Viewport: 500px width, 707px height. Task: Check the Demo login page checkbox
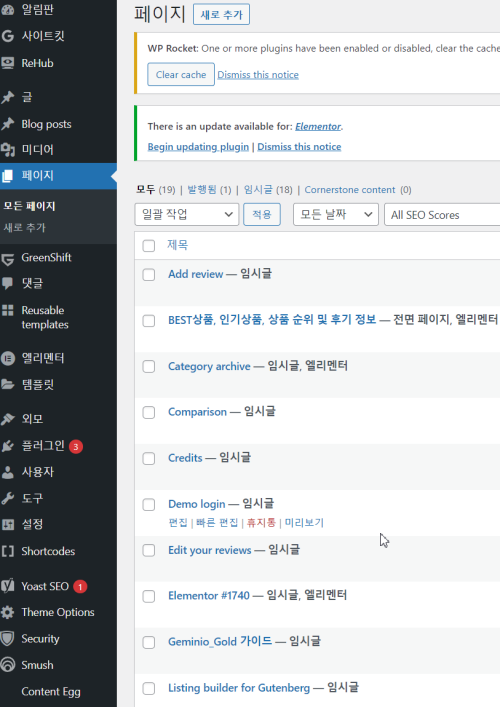(x=149, y=505)
